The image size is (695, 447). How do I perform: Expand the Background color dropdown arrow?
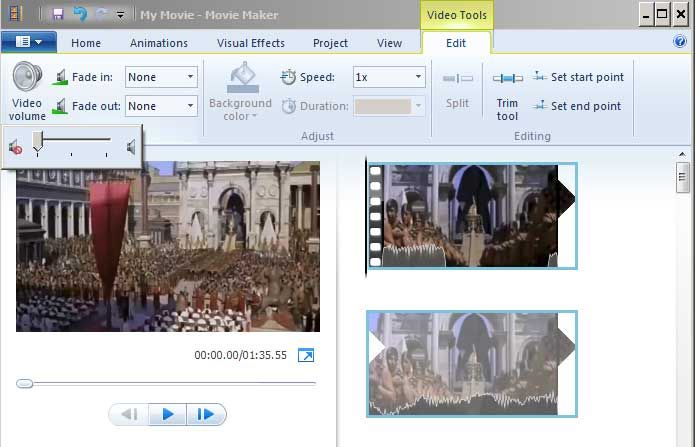tap(254, 116)
